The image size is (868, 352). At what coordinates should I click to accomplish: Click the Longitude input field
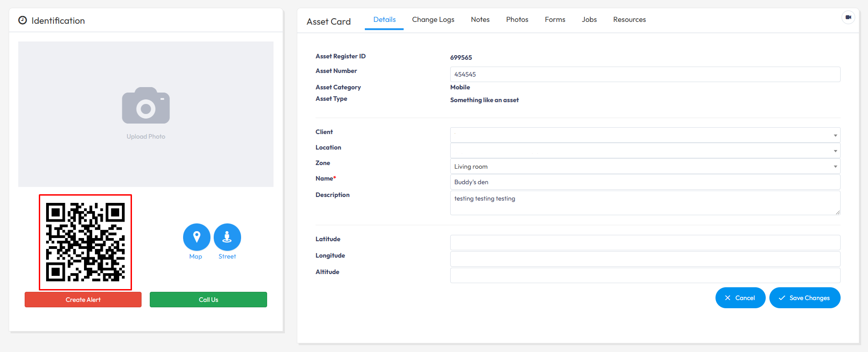point(645,259)
